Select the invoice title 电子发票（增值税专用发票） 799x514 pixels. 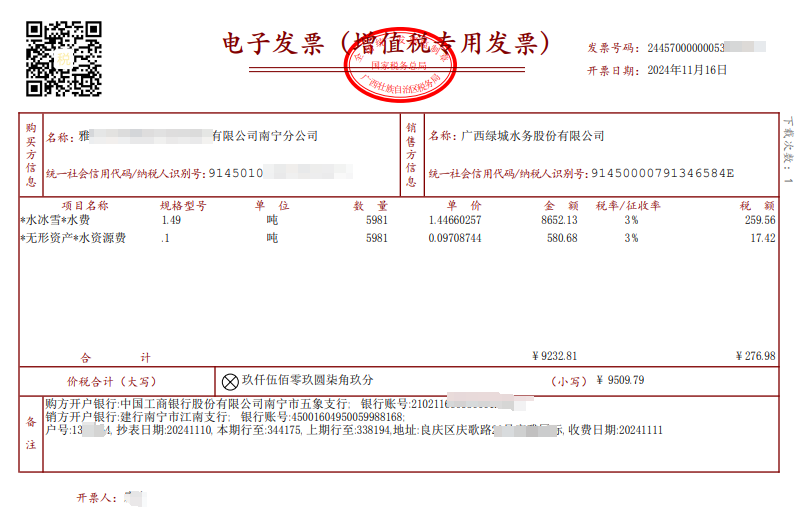pyautogui.click(x=386, y=43)
